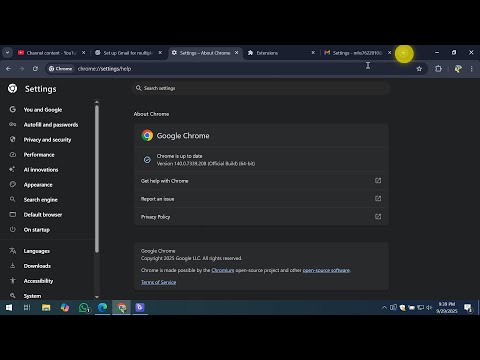Open Default browser settings
This screenshot has width=480, height=360.
43,215
